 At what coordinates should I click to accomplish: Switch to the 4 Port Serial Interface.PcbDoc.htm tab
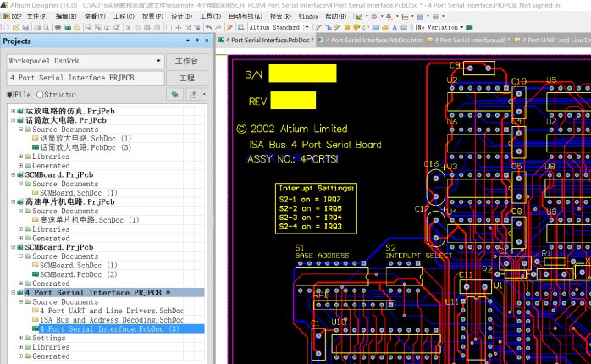click(370, 41)
